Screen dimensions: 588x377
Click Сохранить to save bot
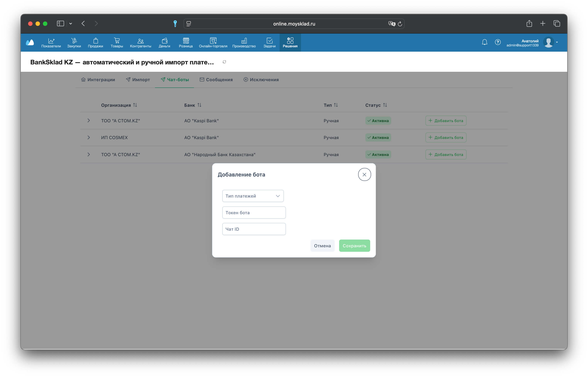(x=354, y=245)
